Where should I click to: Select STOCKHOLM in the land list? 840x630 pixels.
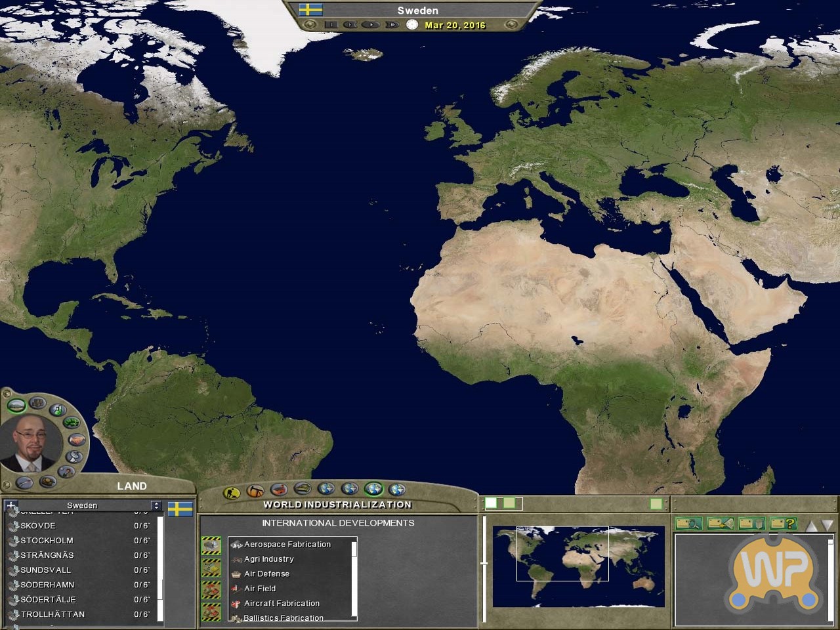(47, 541)
